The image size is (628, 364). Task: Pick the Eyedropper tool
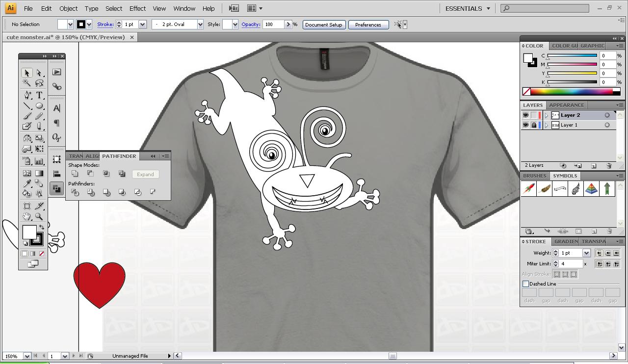[27, 184]
